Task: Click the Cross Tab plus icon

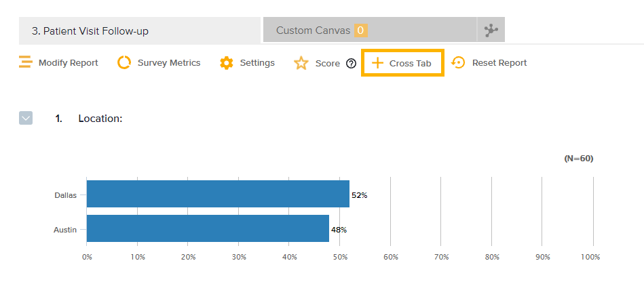Action: 378,63
